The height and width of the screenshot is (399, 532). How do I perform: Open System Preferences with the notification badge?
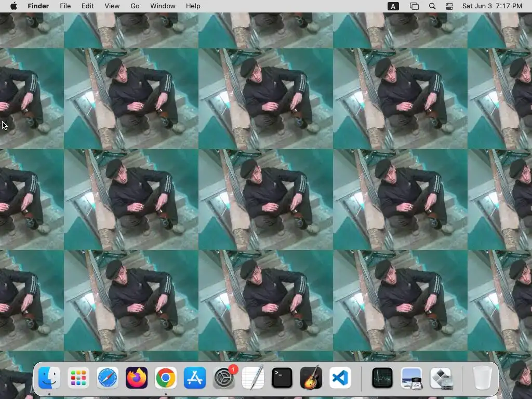(x=224, y=378)
